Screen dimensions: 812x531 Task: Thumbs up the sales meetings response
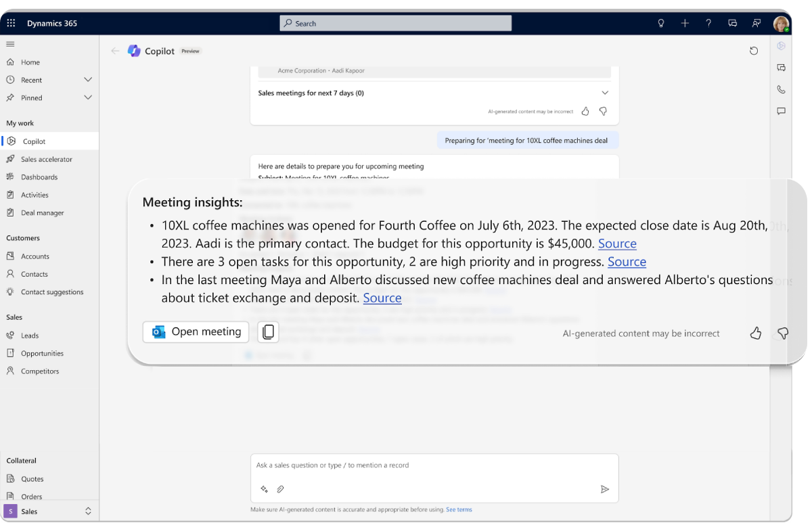[x=585, y=111]
